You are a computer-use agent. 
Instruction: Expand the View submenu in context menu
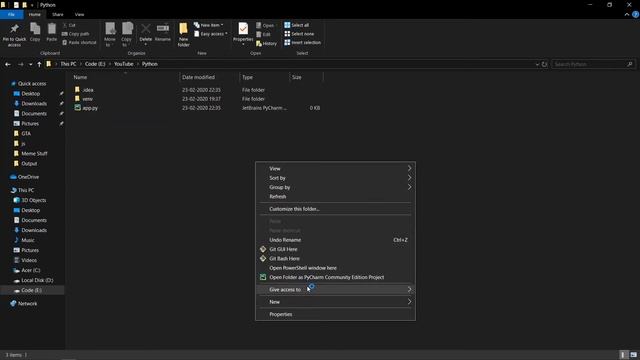(336, 169)
